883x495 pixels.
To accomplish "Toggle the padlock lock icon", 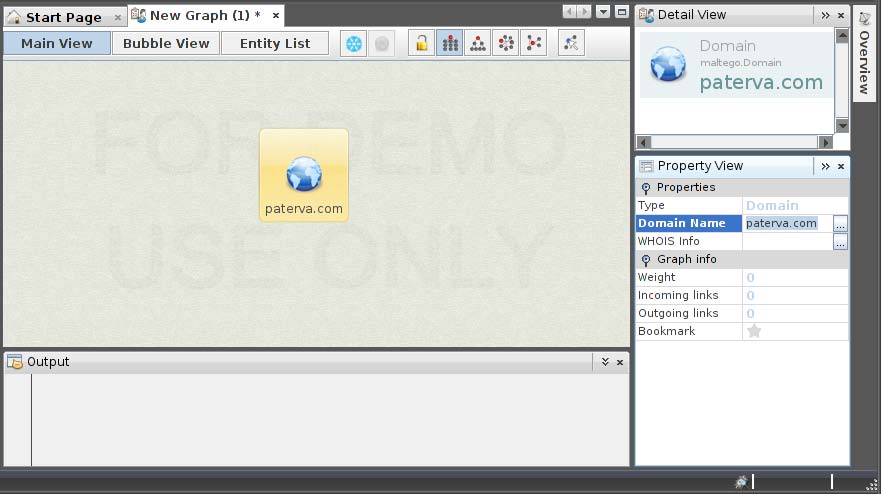I will pos(422,44).
